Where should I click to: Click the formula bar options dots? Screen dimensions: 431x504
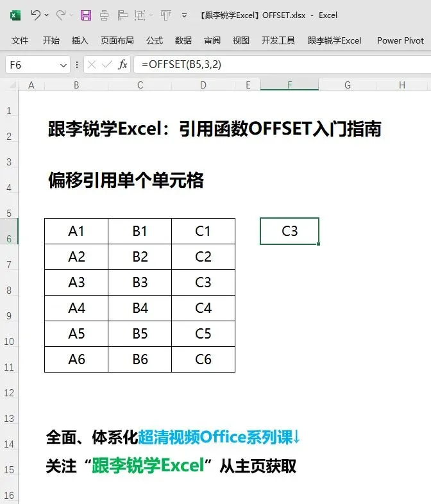click(x=77, y=65)
